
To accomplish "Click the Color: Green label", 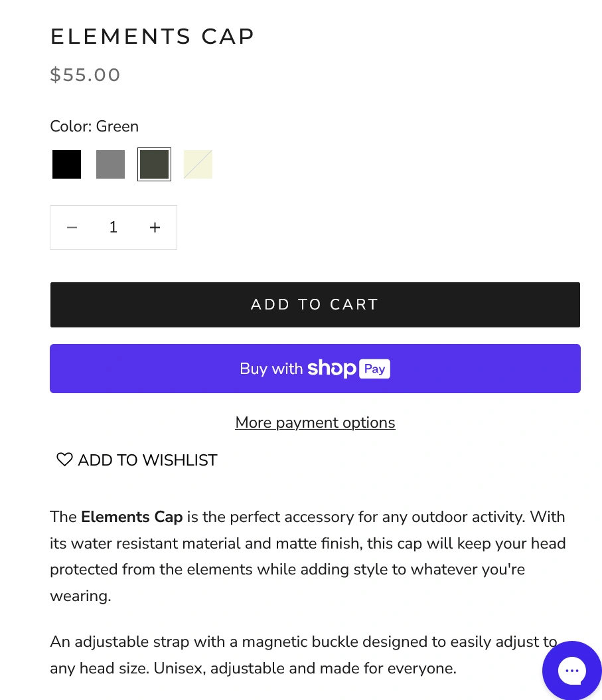I will 94,126.
